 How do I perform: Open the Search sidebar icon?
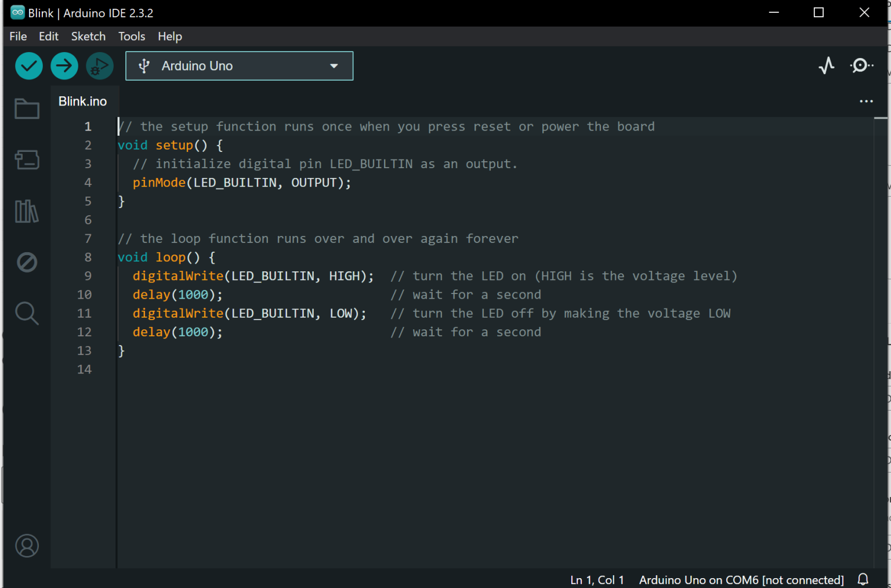27,313
